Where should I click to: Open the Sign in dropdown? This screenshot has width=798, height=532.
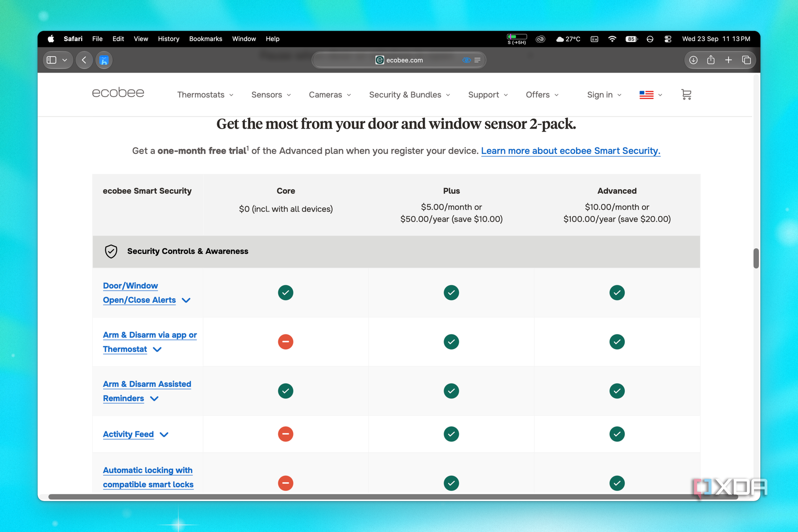pyautogui.click(x=604, y=95)
